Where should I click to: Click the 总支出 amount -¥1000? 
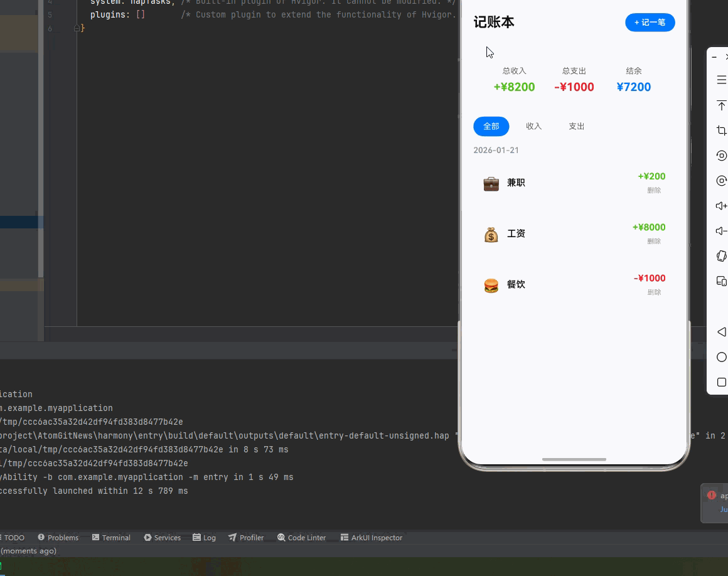(x=574, y=87)
